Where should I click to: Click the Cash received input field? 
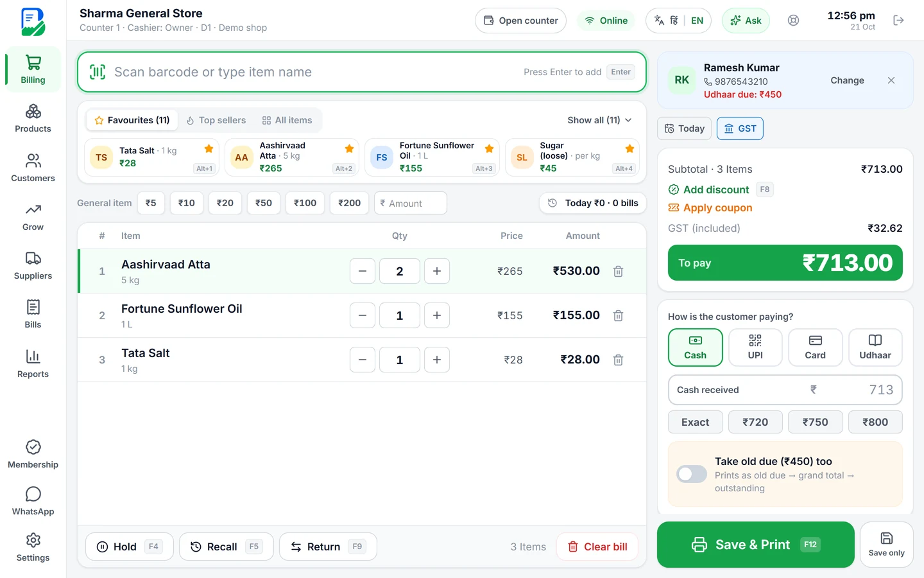[x=785, y=390]
